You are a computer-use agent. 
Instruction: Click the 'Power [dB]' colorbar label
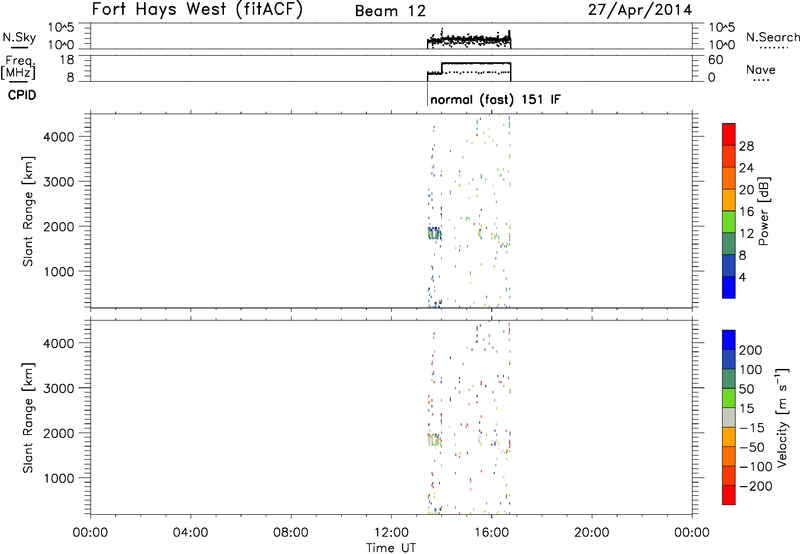click(763, 211)
